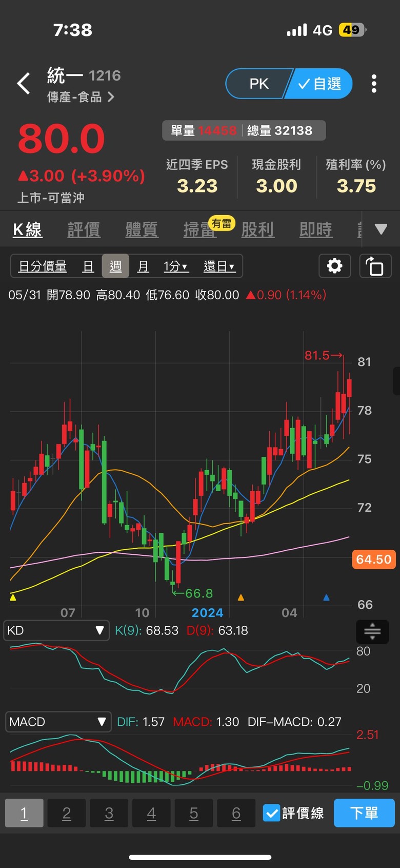Tap the 上市-可當沖 label

[x=51, y=198]
